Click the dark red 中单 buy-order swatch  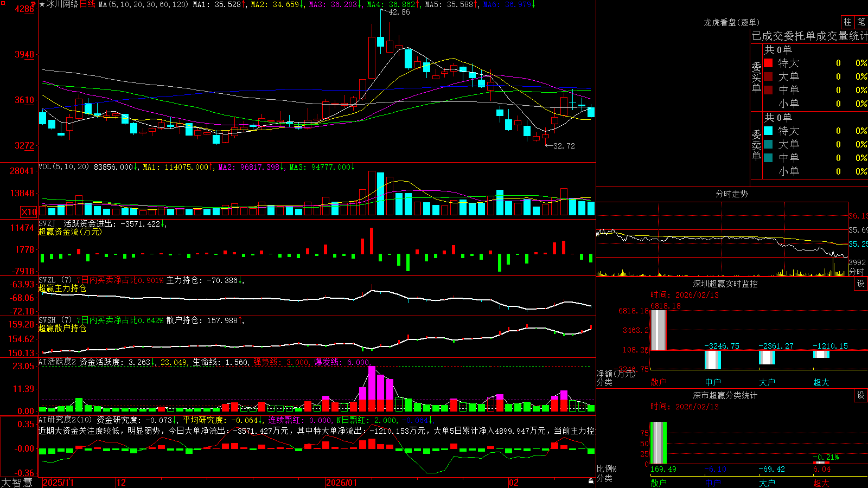(x=768, y=90)
